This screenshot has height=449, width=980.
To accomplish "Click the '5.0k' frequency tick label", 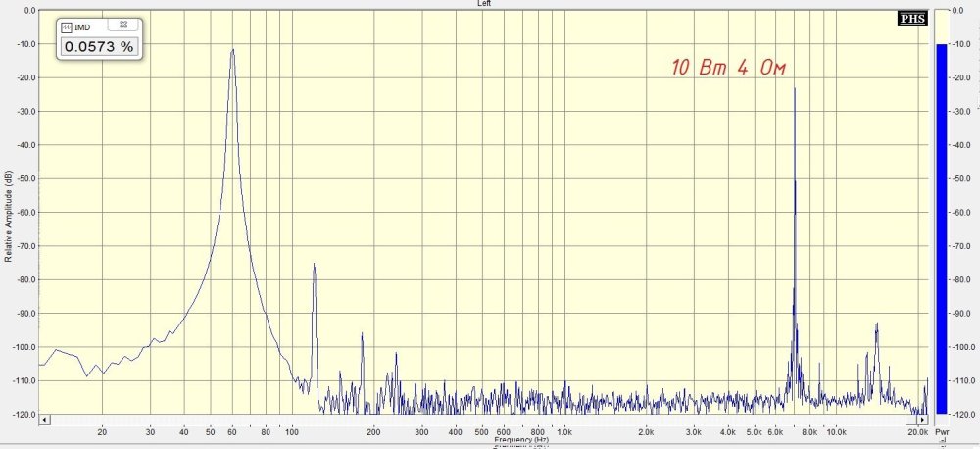I will point(755,431).
